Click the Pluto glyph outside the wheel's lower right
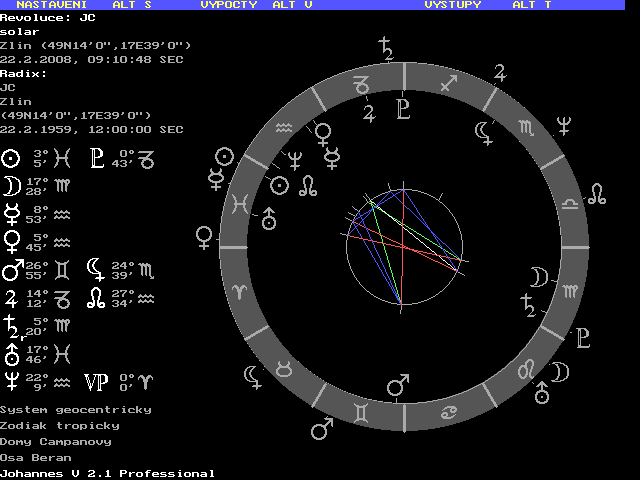Screen dimensions: 640x480 (x=583, y=338)
